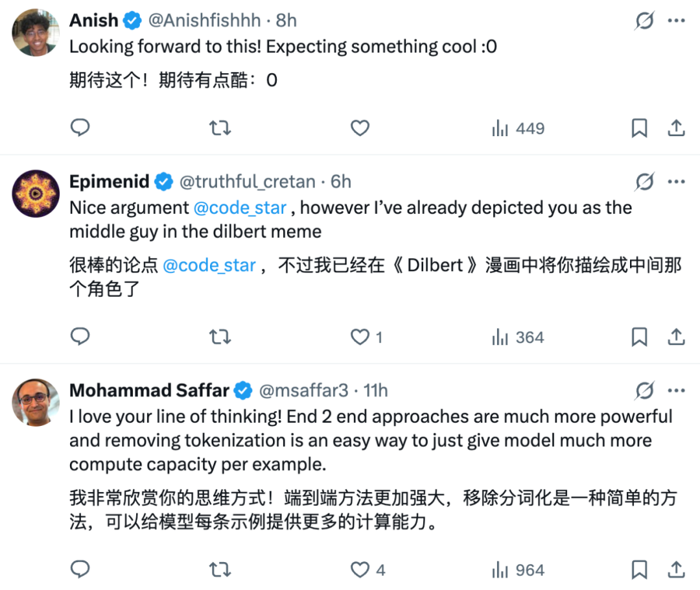Viewport: 700px width, 590px height.
Task: Bookmark Anish's tweet
Action: [x=639, y=128]
